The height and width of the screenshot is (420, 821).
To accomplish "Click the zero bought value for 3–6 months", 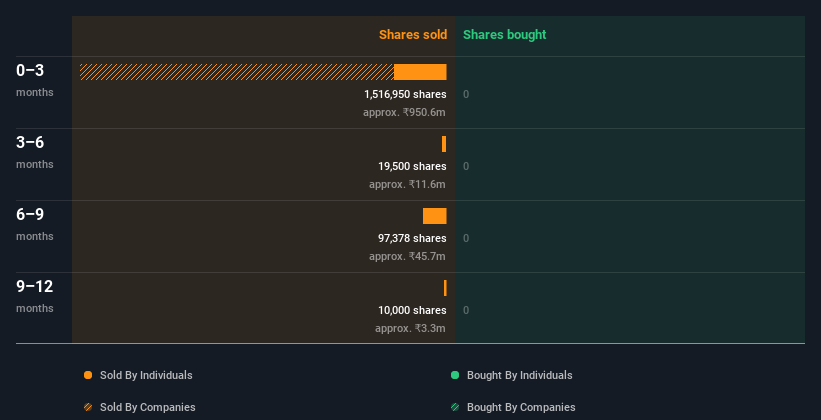I will coord(466,167).
